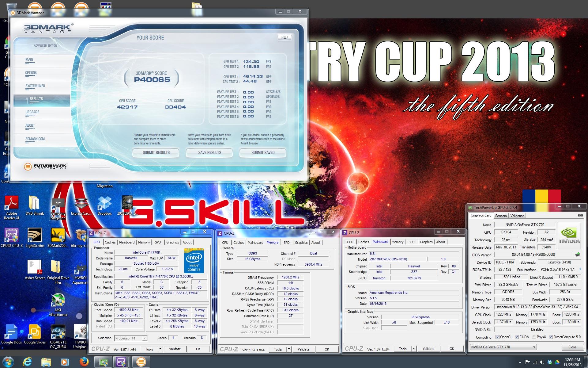Viewport: 588px width, 368px height.
Task: Toggle CUDA checkbox in GPU-Z
Action: click(517, 337)
